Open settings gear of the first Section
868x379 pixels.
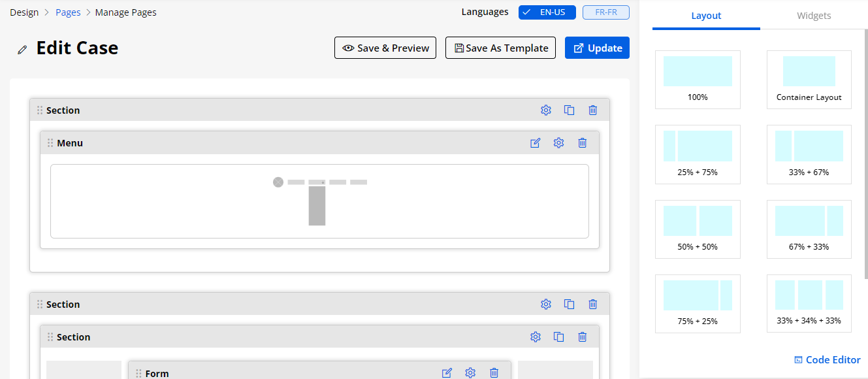pyautogui.click(x=546, y=110)
